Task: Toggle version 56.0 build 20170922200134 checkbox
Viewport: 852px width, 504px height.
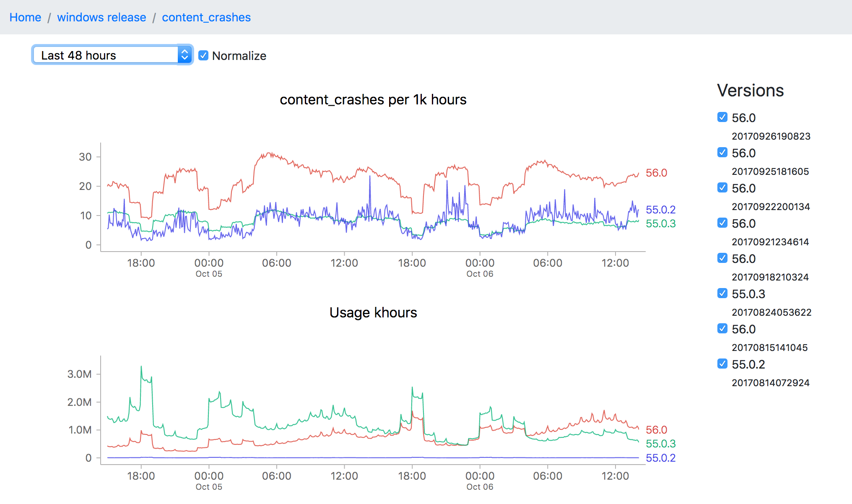Action: tap(722, 188)
